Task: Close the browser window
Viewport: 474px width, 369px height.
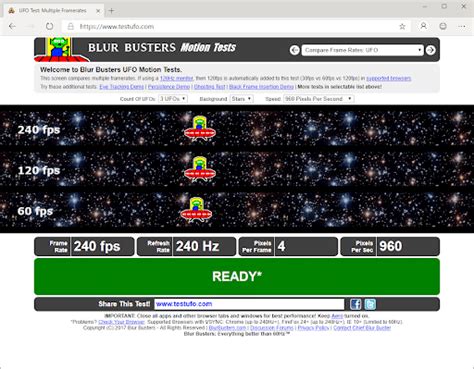Action: pyautogui.click(x=464, y=6)
